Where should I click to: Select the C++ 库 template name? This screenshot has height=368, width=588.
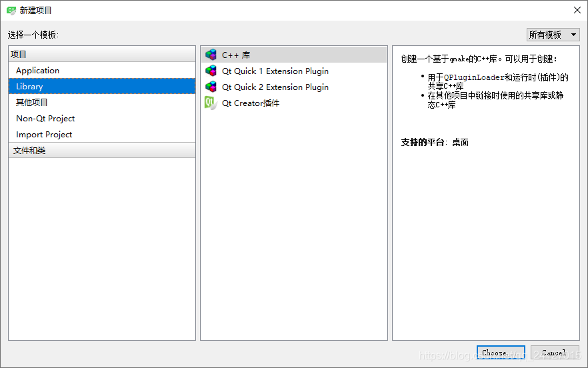236,55
